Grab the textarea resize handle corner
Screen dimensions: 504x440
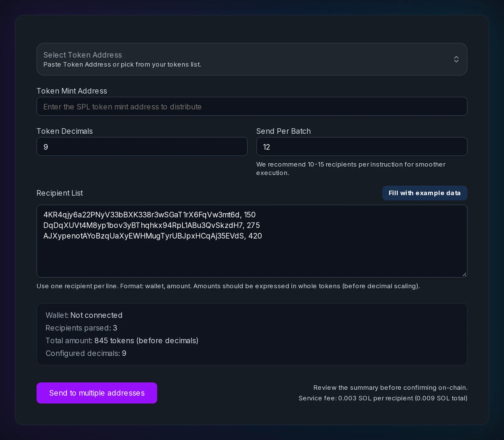(464, 274)
